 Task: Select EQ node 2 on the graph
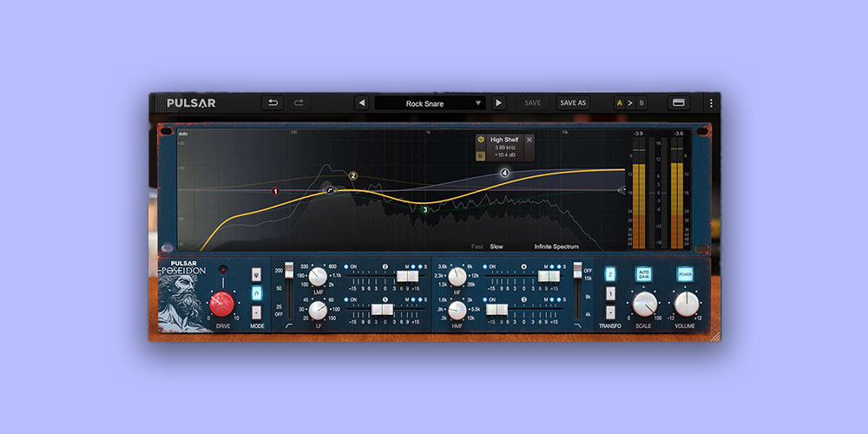coord(353,176)
